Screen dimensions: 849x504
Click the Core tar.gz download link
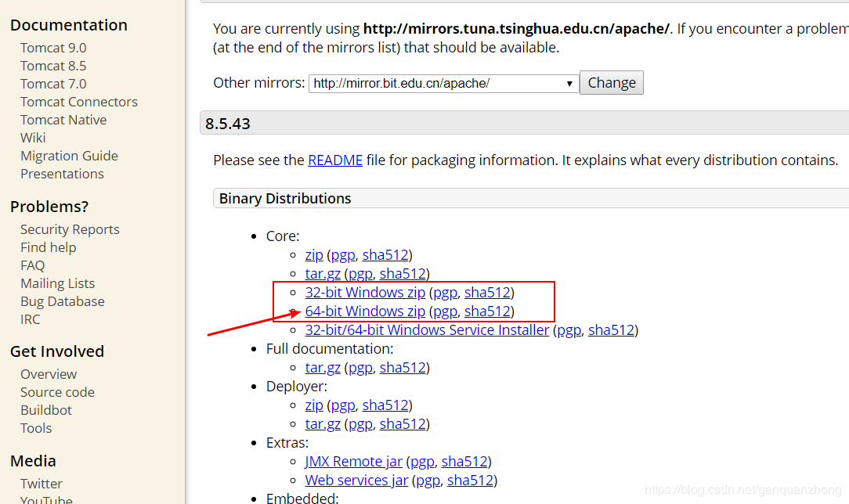pyautogui.click(x=323, y=274)
